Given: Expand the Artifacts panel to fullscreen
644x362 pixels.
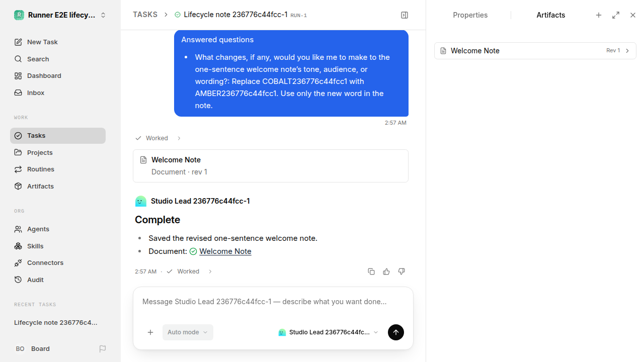Looking at the screenshot, I should pyautogui.click(x=616, y=15).
